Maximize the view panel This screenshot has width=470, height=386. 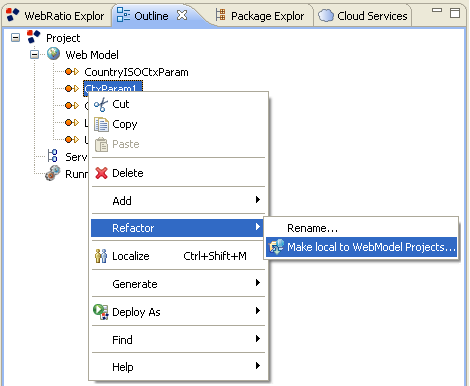tap(455, 13)
